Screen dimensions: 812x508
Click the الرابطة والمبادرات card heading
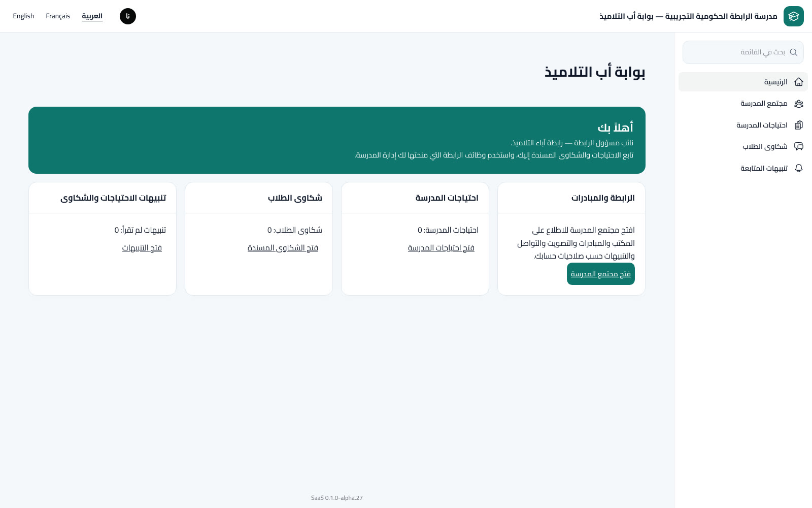click(603, 198)
